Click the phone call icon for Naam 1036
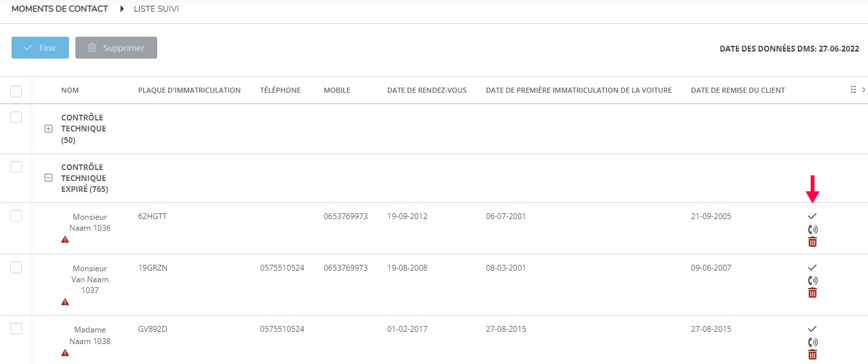868x364 pixels. [812, 229]
